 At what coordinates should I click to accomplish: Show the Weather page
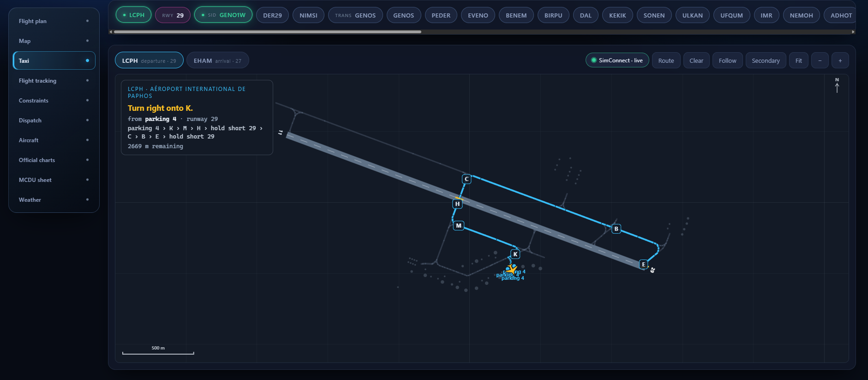point(54,200)
